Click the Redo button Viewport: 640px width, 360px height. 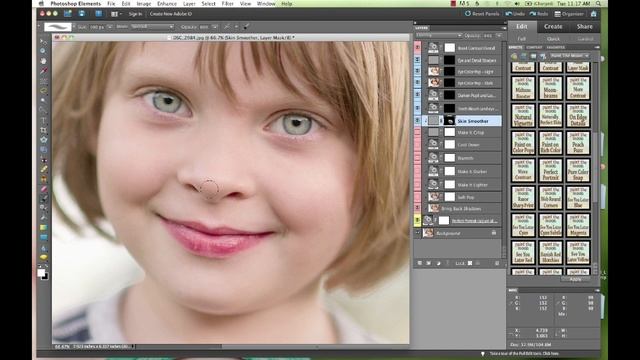click(539, 14)
